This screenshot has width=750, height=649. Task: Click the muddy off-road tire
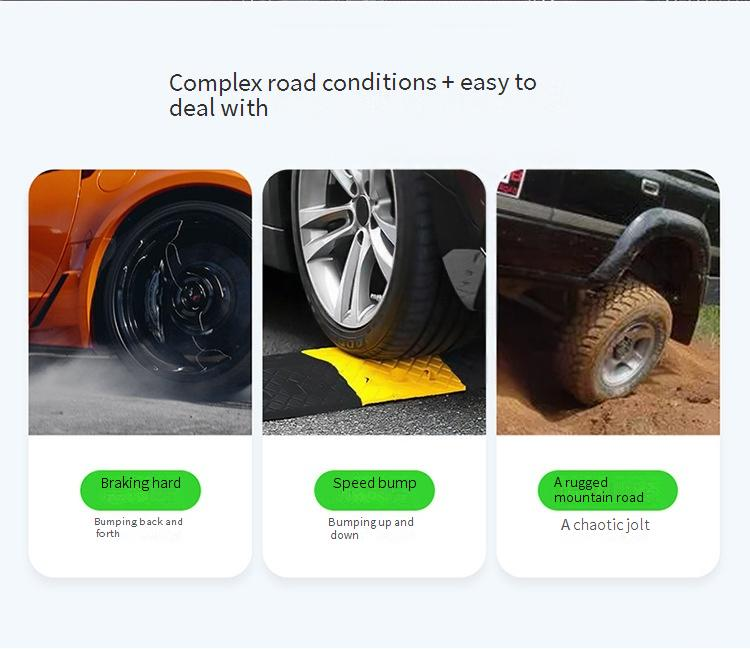616,343
